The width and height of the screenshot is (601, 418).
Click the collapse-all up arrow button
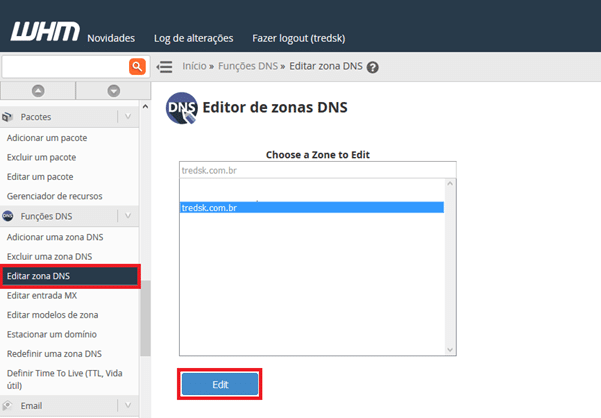click(38, 91)
